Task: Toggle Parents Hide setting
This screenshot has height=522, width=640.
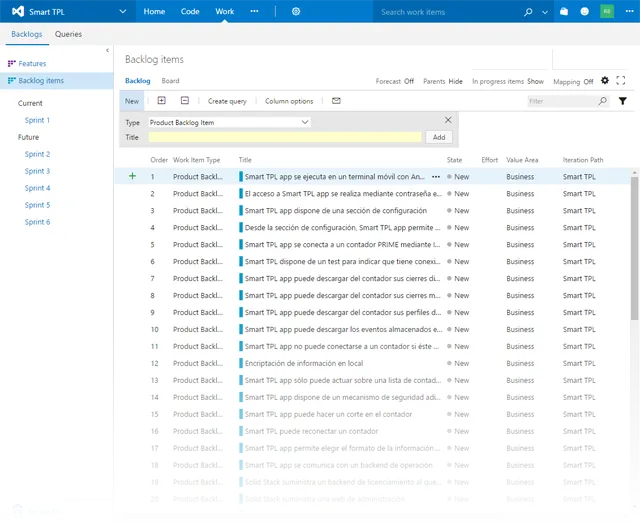Action: coord(443,81)
